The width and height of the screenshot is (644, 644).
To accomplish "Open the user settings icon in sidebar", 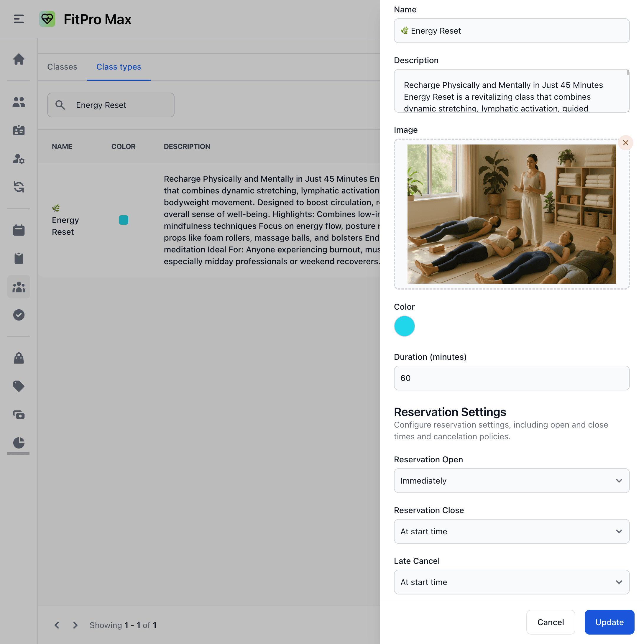I will pos(19,160).
